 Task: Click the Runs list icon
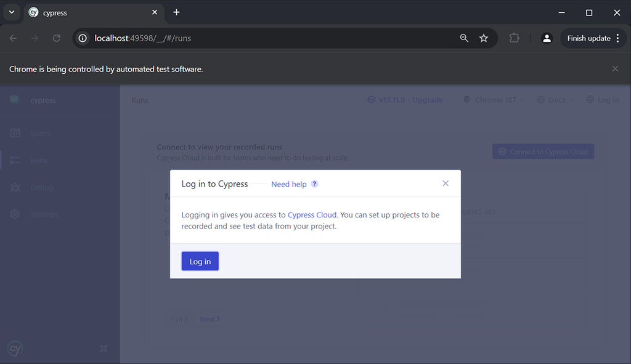point(15,160)
